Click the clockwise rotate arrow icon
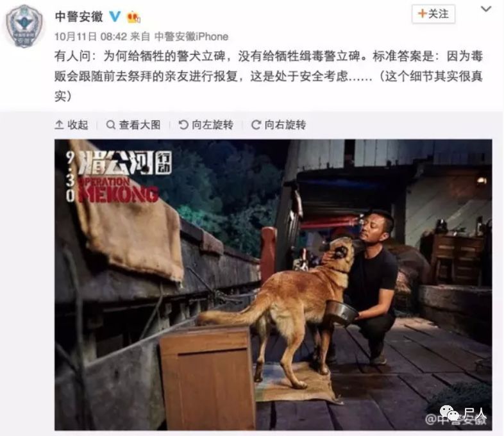 (256, 124)
